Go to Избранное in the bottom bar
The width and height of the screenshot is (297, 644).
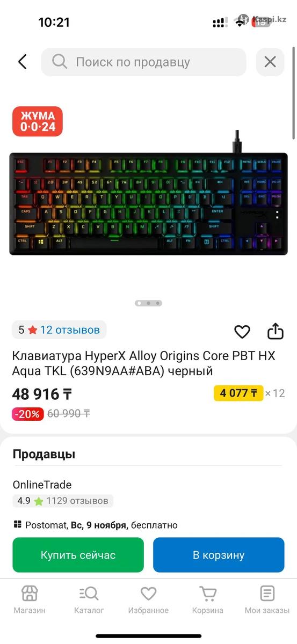coord(148,600)
